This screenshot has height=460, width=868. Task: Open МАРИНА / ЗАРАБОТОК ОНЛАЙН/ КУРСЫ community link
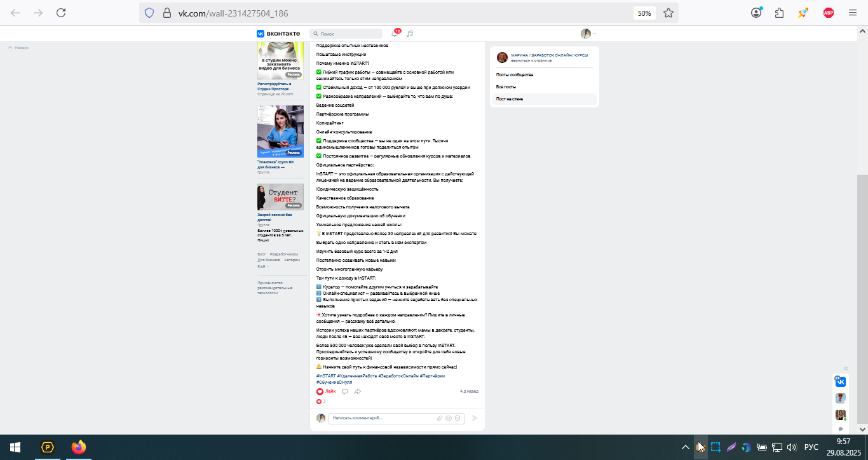pyautogui.click(x=550, y=55)
